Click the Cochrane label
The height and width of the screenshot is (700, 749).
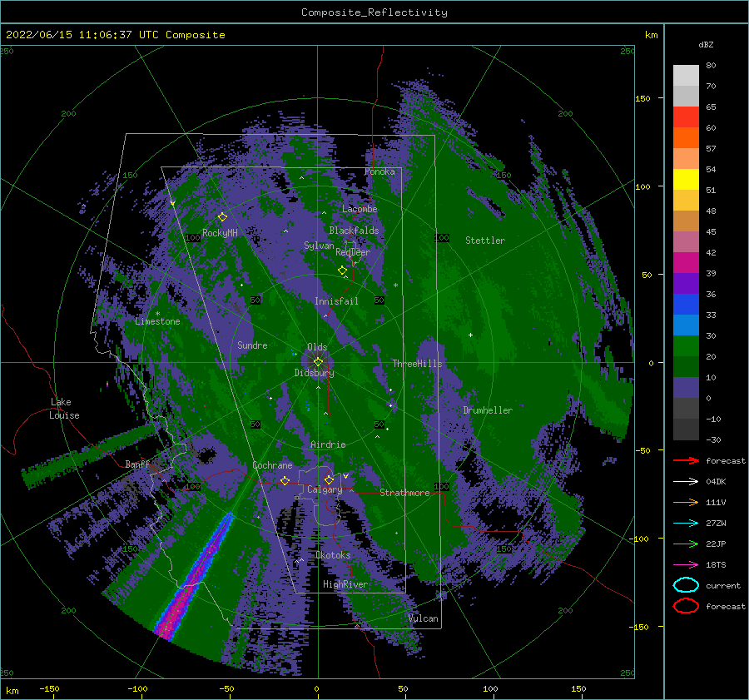(x=272, y=465)
